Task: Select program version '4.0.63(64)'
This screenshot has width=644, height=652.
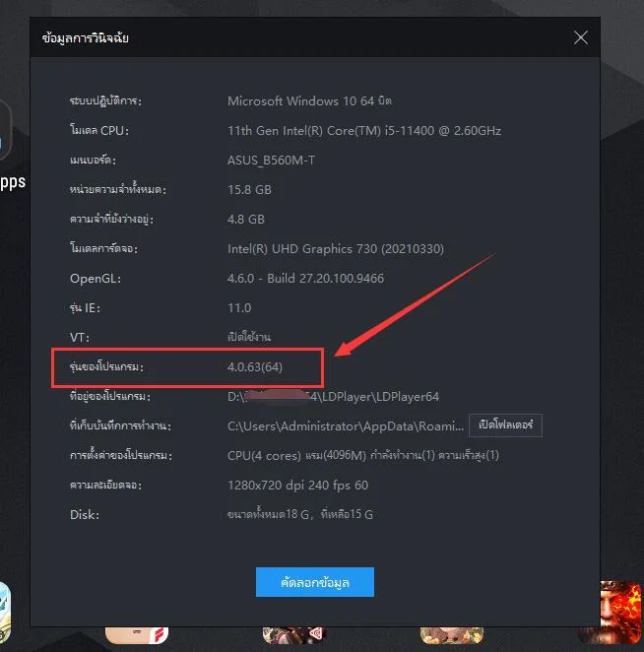Action: pos(255,367)
